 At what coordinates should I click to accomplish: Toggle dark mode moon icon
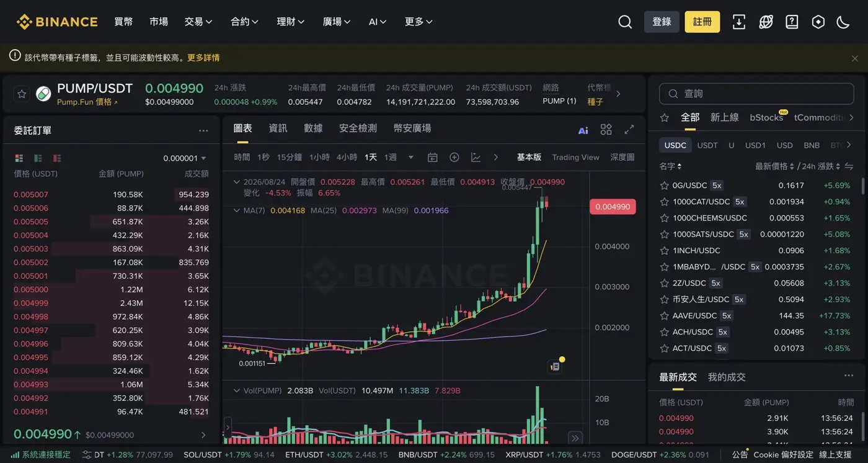[843, 22]
